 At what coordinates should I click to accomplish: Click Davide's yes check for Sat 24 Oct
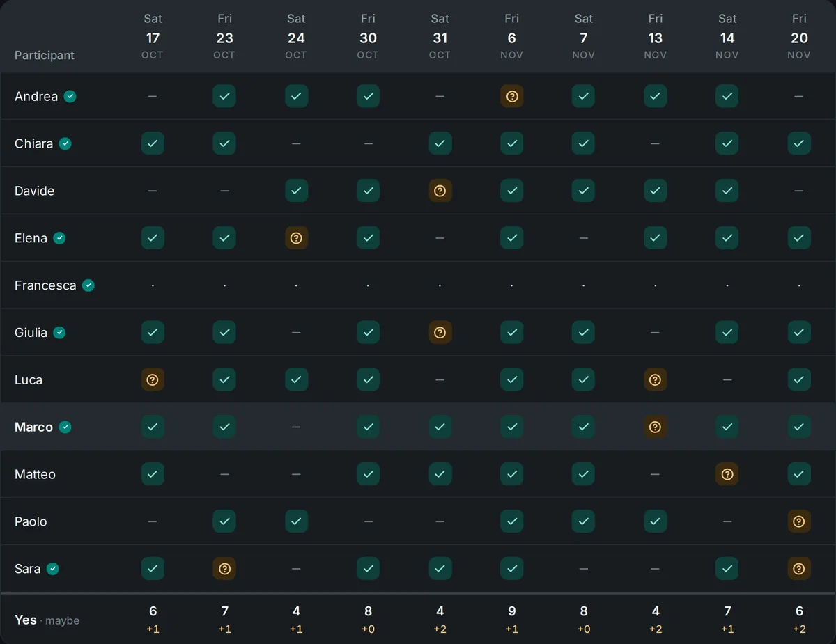[297, 191]
